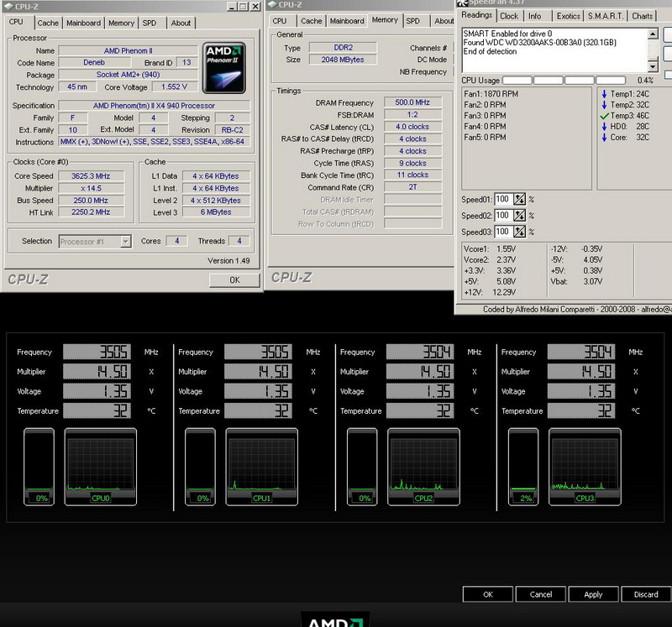Image resolution: width=672 pixels, height=627 pixels.
Task: Select CPU tab in left CPU-Z window
Action: (x=16, y=22)
